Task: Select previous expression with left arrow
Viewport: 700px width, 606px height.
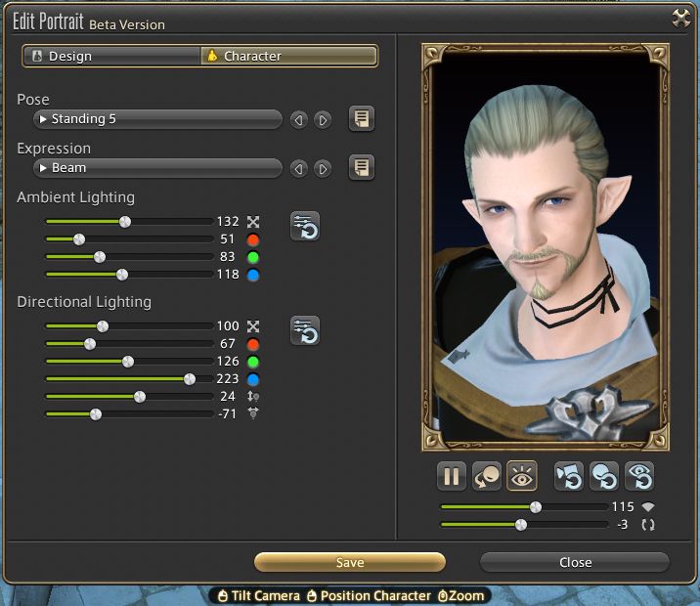Action: tap(299, 169)
